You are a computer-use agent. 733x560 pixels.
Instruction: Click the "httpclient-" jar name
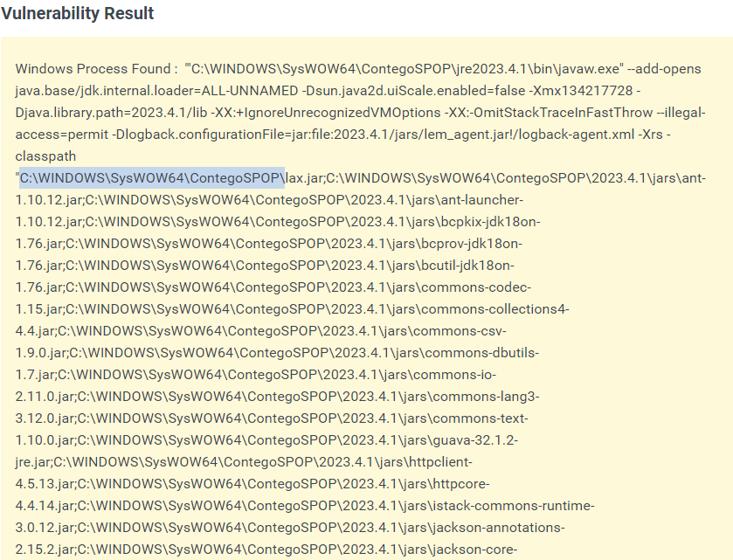click(440, 462)
